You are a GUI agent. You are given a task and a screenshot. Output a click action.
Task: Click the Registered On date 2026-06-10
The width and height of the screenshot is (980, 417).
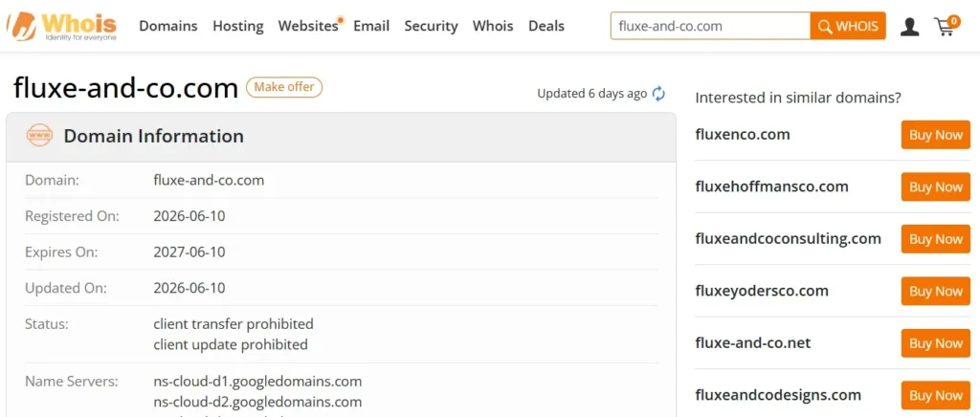pyautogui.click(x=189, y=216)
